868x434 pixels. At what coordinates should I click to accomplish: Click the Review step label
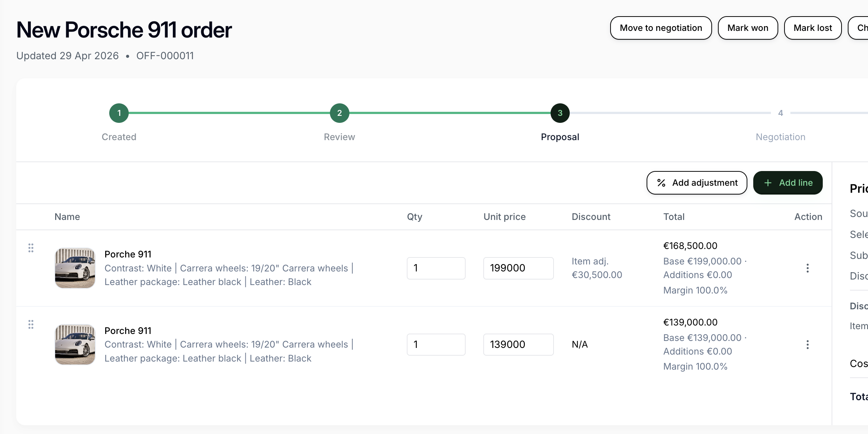339,137
